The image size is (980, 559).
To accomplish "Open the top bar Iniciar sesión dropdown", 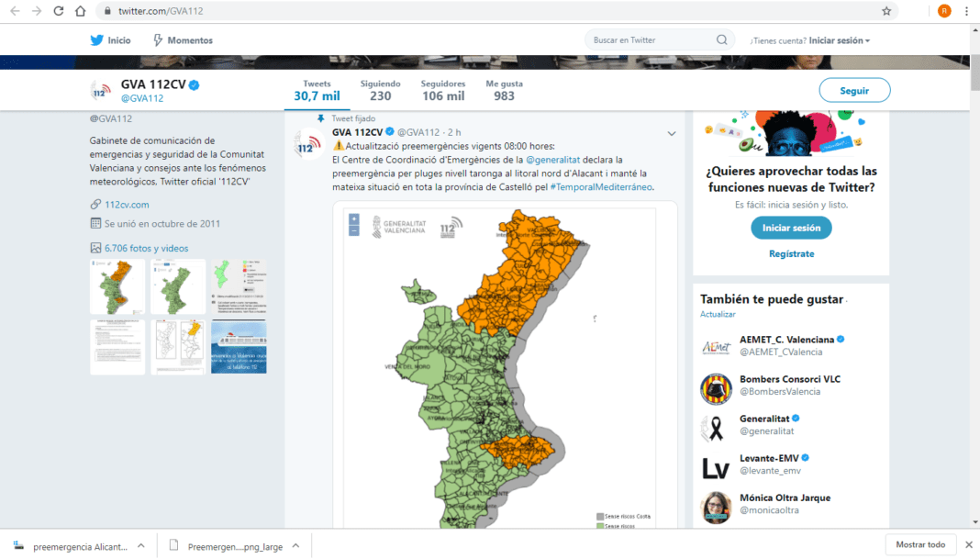I will point(840,40).
